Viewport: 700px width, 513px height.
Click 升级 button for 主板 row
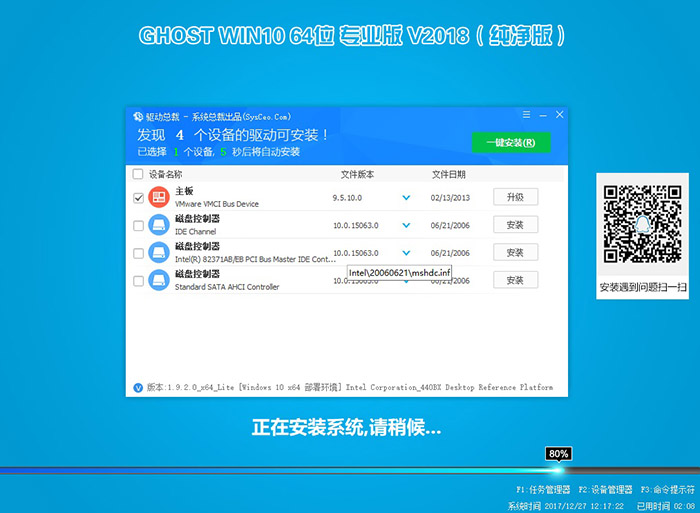[x=515, y=197]
